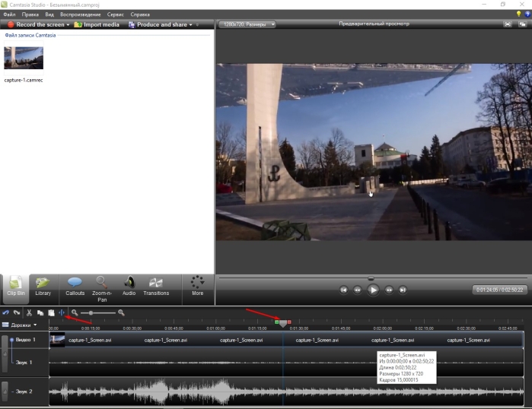Detach the preview window icon
The height and width of the screenshot is (409, 532).
tap(523, 24)
